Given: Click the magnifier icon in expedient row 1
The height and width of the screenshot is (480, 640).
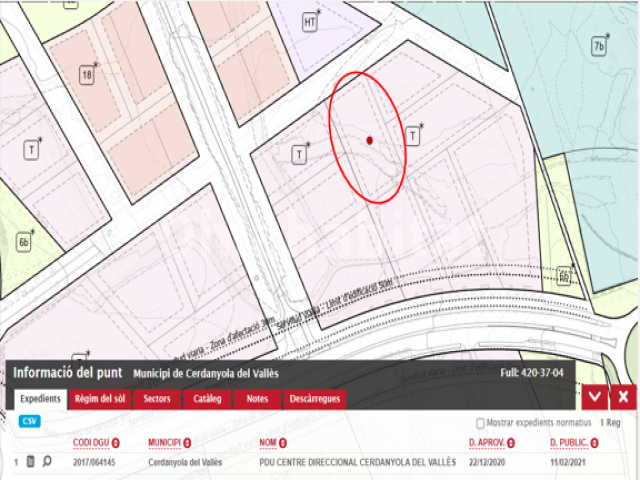Looking at the screenshot, I should (46, 462).
